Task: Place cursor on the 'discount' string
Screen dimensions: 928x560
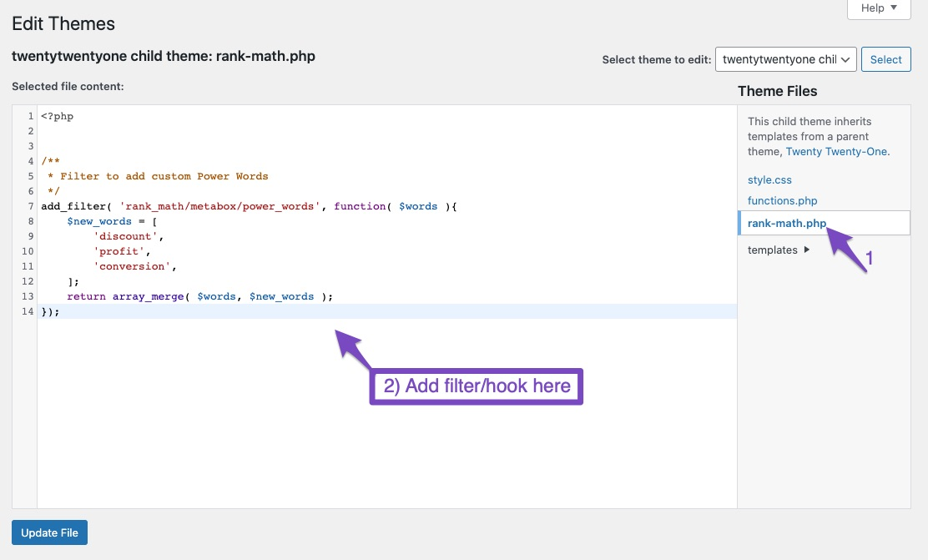Action: point(123,236)
